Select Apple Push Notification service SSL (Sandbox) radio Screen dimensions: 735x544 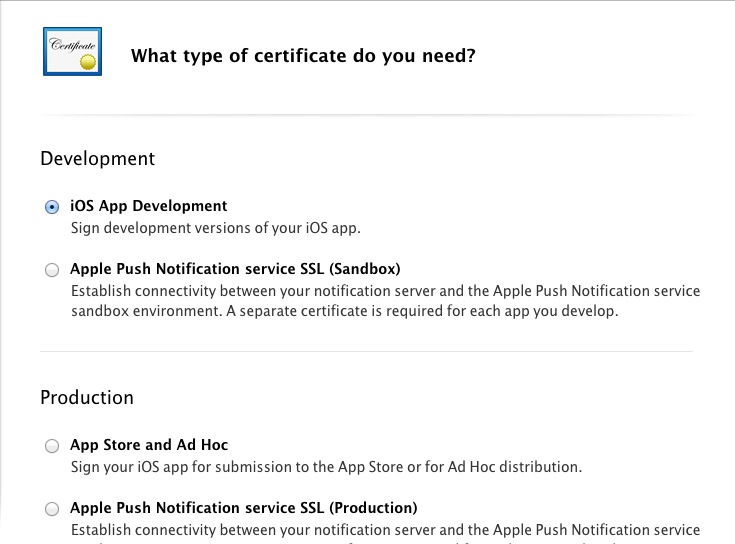click(x=52, y=270)
